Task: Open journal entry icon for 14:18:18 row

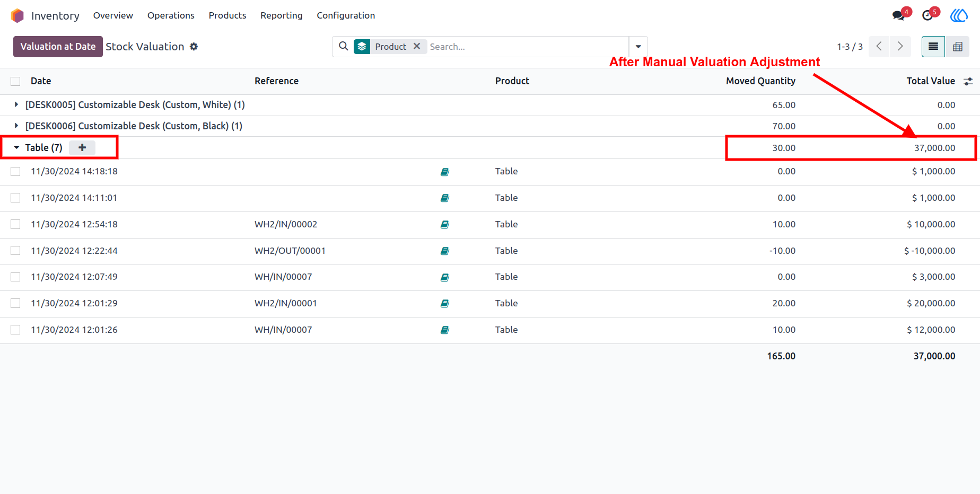Action: tap(445, 172)
